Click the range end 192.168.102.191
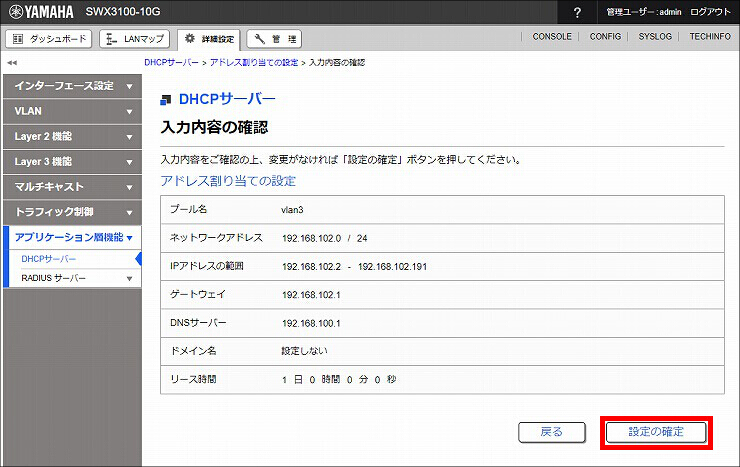 pyautogui.click(x=392, y=267)
